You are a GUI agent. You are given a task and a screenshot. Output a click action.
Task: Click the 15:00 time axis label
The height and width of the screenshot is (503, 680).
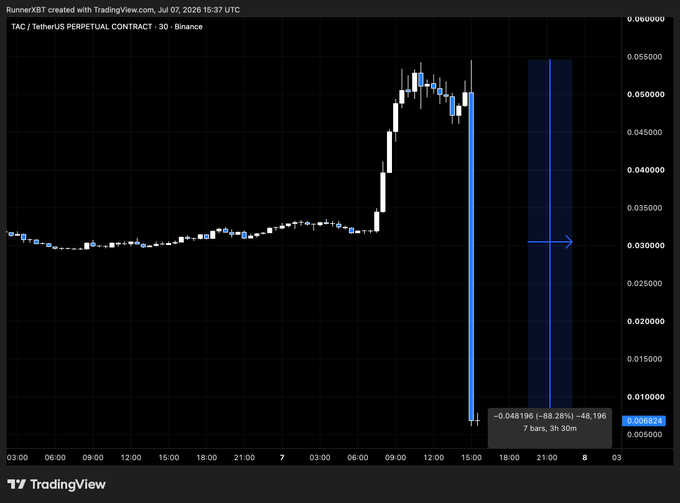click(471, 457)
